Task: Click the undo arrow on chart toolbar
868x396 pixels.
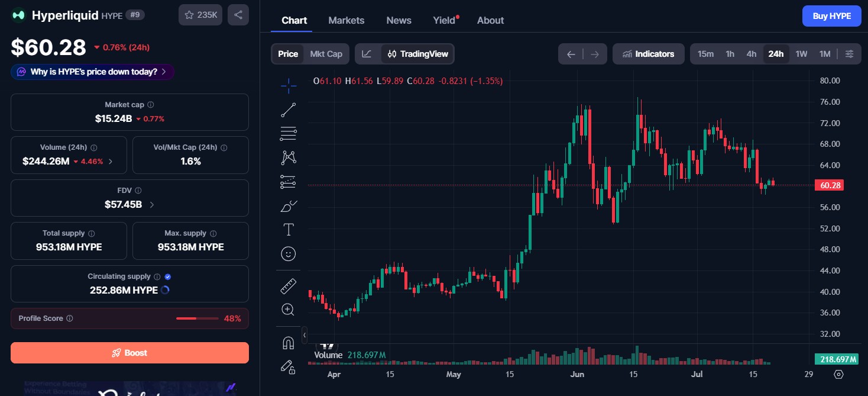Action: pos(571,54)
